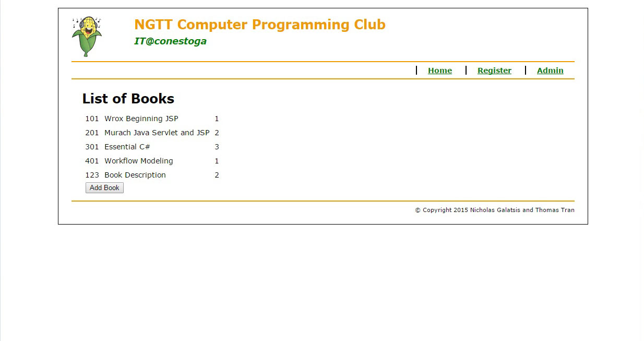
Task: Click the IT@conestoga subtitle
Action: tap(170, 41)
